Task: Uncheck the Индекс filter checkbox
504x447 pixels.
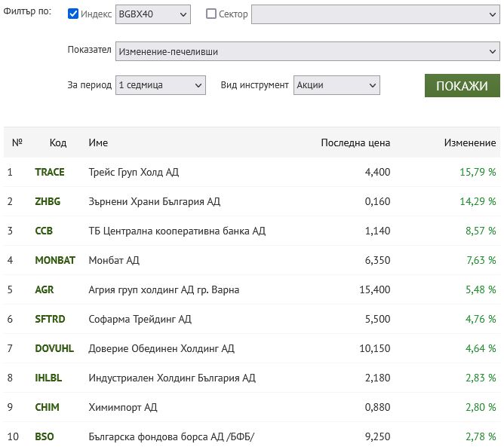Action: pyautogui.click(x=73, y=14)
